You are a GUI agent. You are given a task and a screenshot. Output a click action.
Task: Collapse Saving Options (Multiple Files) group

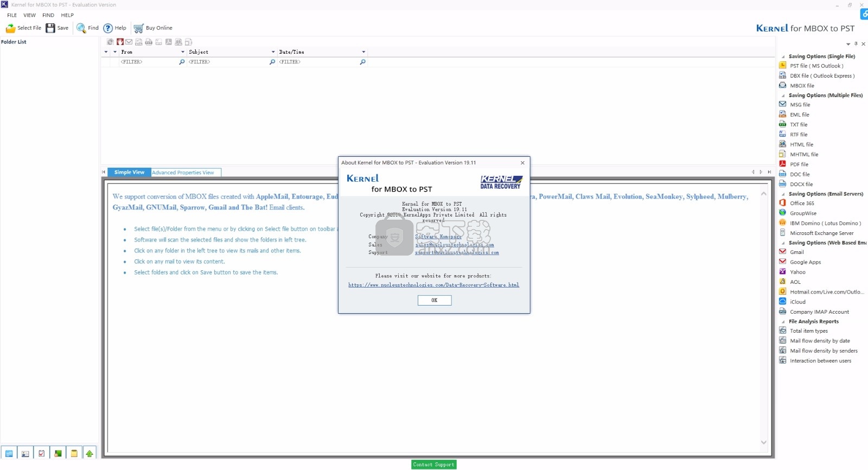point(783,96)
